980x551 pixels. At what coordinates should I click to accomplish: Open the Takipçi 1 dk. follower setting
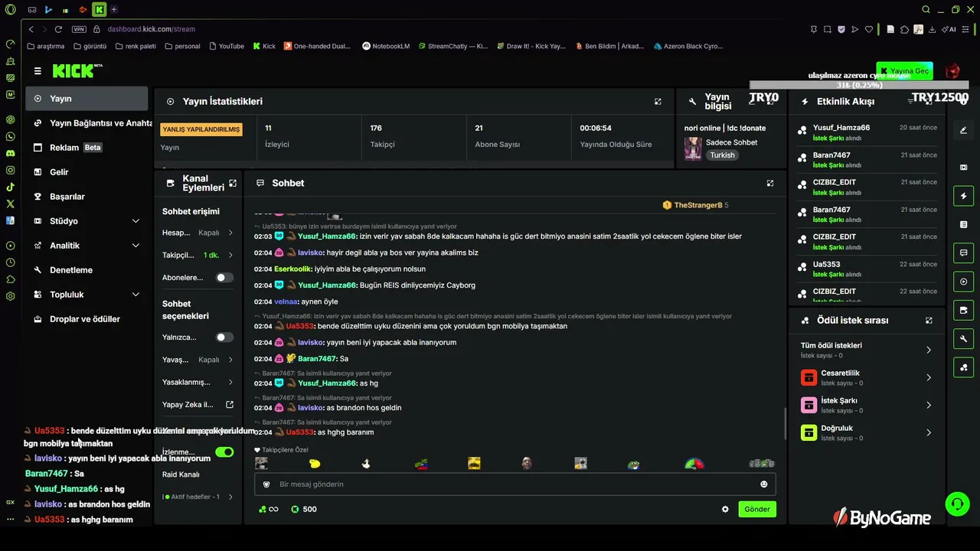(x=198, y=255)
